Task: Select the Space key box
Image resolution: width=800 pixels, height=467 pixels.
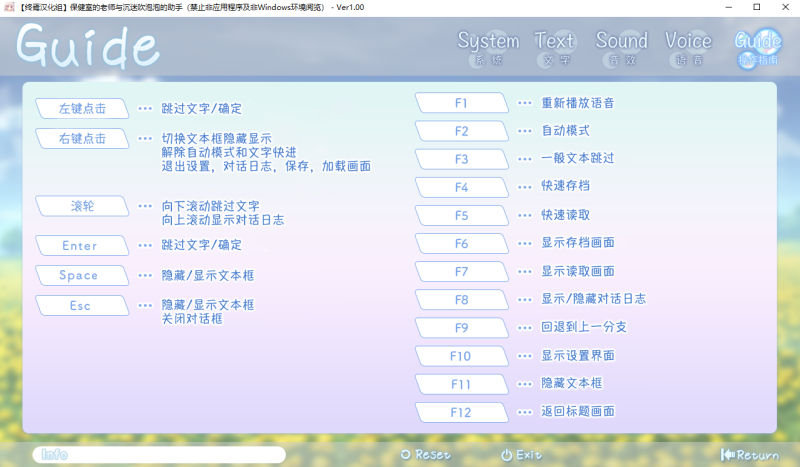Action: pyautogui.click(x=81, y=275)
